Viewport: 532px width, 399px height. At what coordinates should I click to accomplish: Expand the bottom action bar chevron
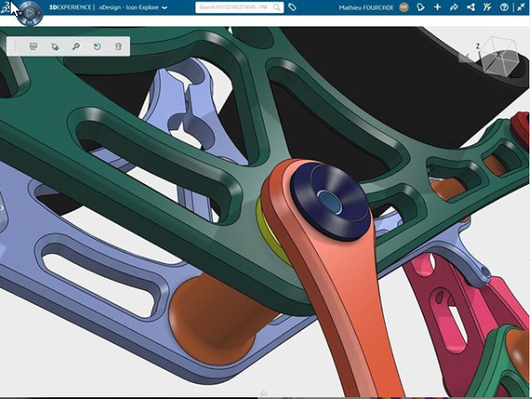point(264,394)
